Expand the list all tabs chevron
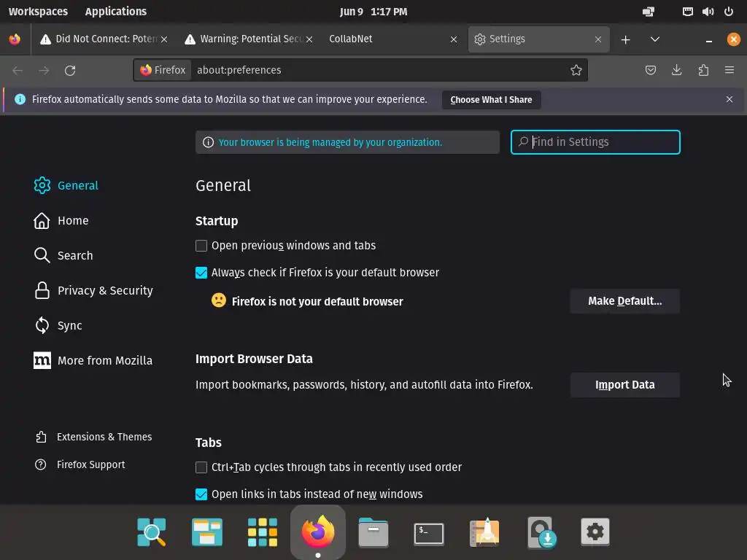Image resolution: width=747 pixels, height=560 pixels. point(655,39)
